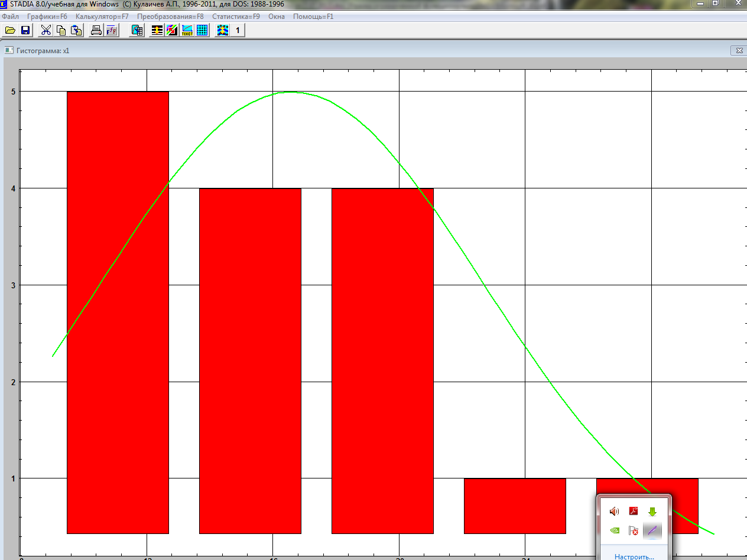
Task: Click the Гистограмма: x1 window title
Action: (43, 51)
